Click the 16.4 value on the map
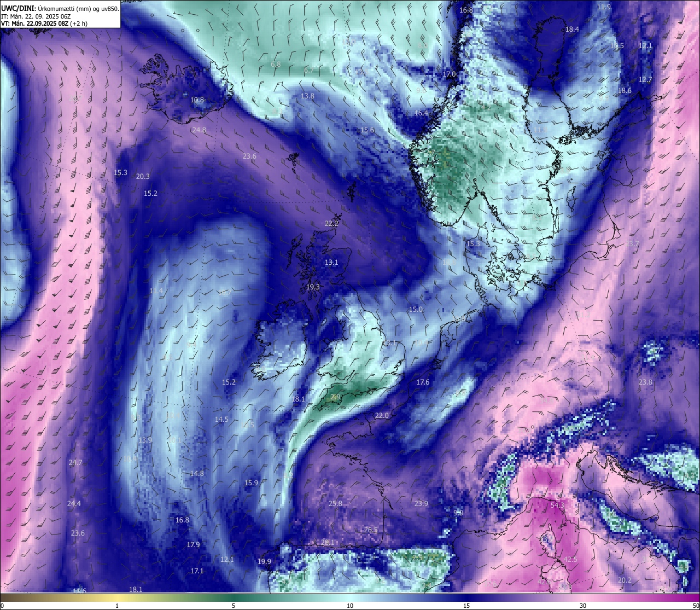This screenshot has height=610, width=700. click(422, 113)
